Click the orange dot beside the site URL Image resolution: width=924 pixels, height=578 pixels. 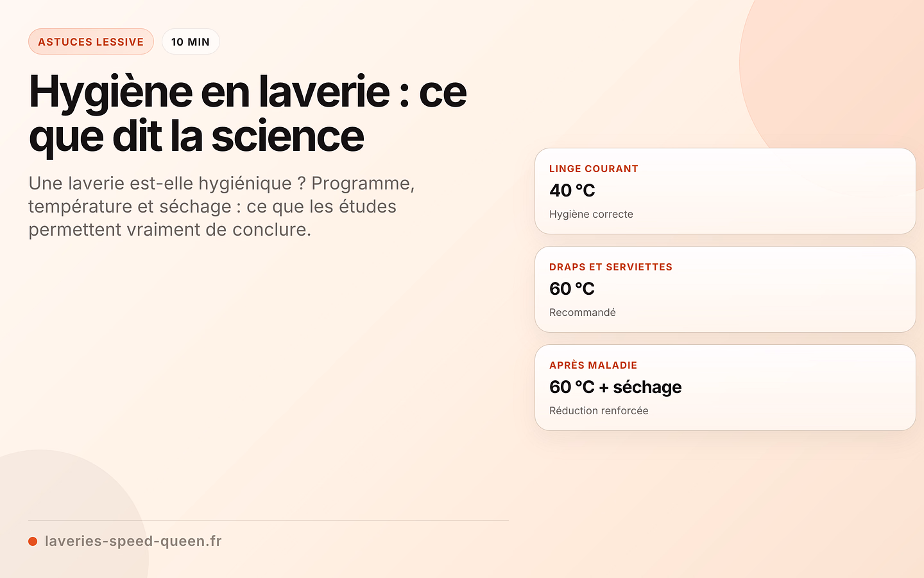[33, 541]
